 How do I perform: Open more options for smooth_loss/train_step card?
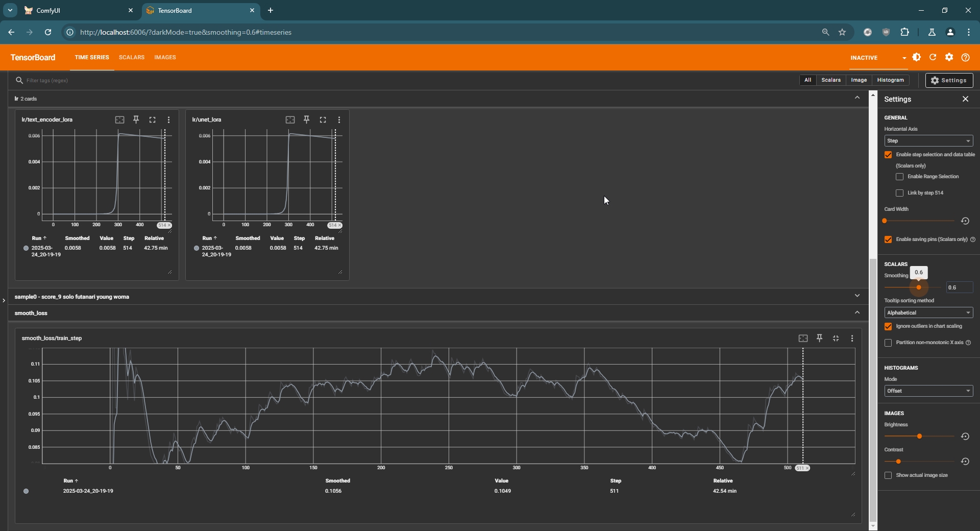pos(852,338)
